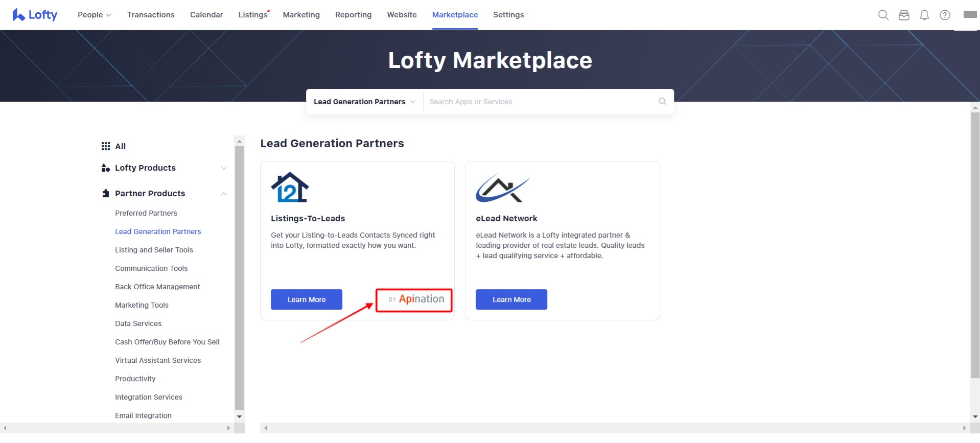
Task: Open the help question mark icon
Action: coord(945,15)
